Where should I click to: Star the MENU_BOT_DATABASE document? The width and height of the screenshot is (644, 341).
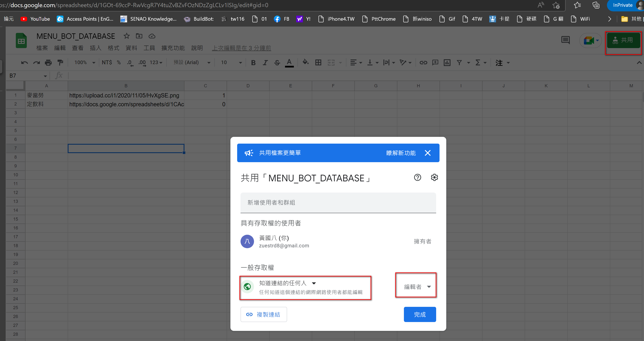(x=126, y=36)
